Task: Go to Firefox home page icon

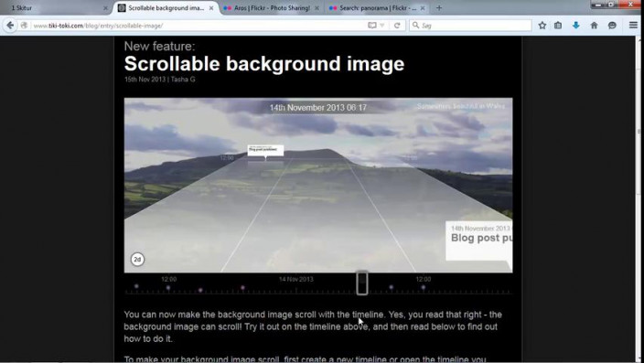Action: click(x=594, y=26)
